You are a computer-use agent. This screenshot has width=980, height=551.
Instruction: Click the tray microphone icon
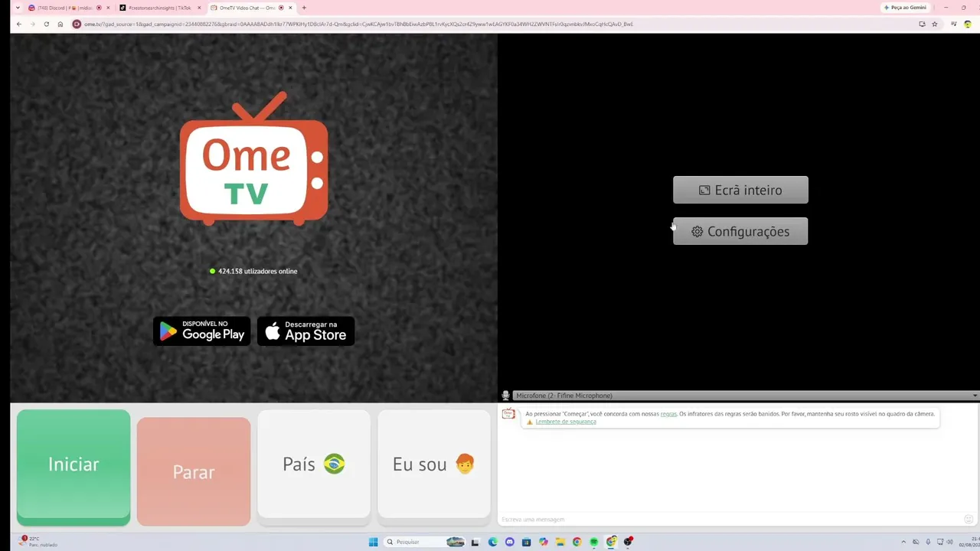click(928, 542)
